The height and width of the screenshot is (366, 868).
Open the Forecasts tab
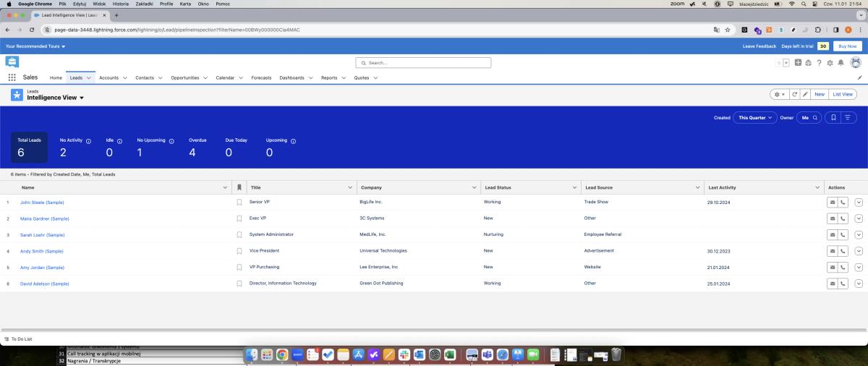(x=261, y=77)
